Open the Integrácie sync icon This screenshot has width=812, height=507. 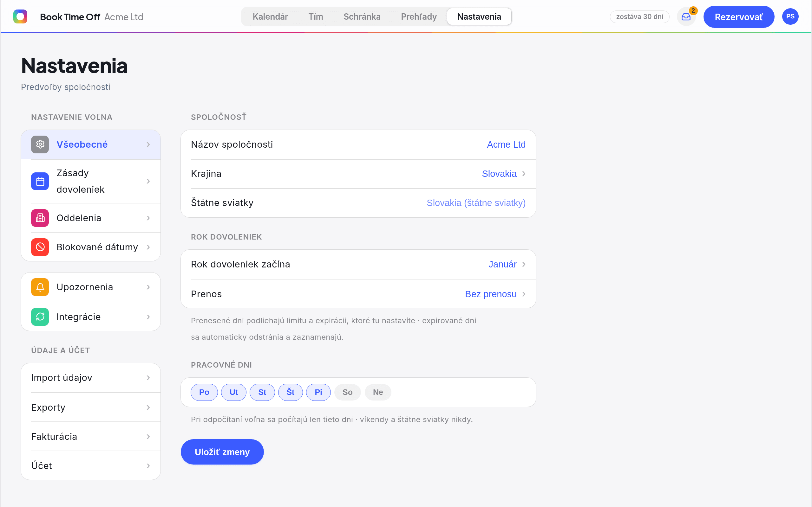pyautogui.click(x=40, y=317)
